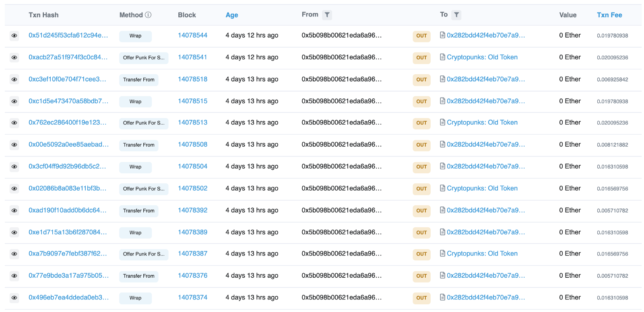The width and height of the screenshot is (644, 312).
Task: Click OUT badge in block 14078544 row
Action: (x=421, y=36)
